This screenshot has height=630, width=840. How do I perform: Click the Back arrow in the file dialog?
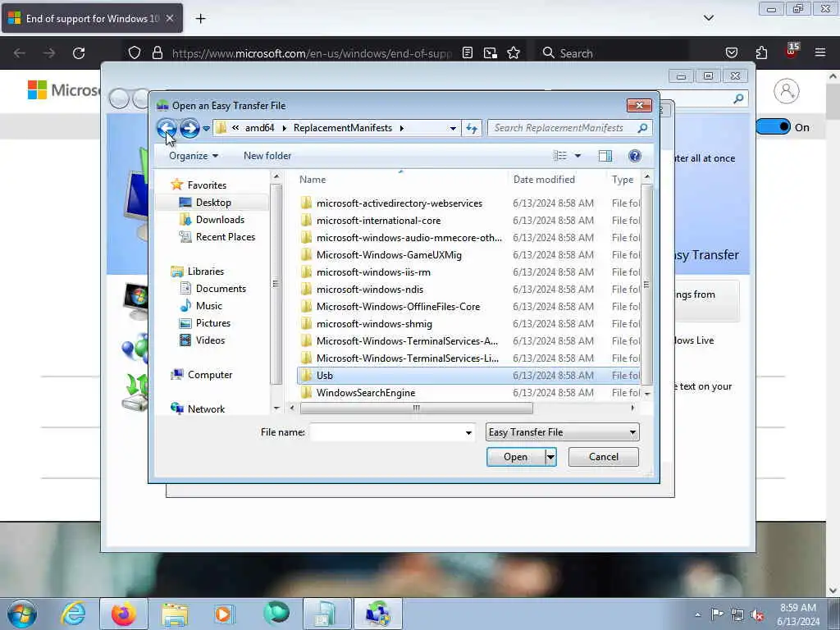[167, 128]
